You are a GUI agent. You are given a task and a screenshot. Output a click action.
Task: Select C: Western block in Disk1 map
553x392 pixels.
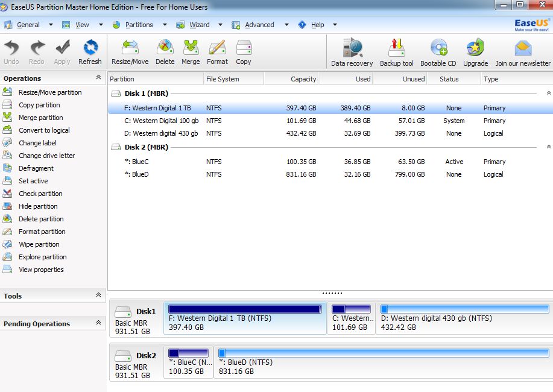pyautogui.click(x=351, y=318)
